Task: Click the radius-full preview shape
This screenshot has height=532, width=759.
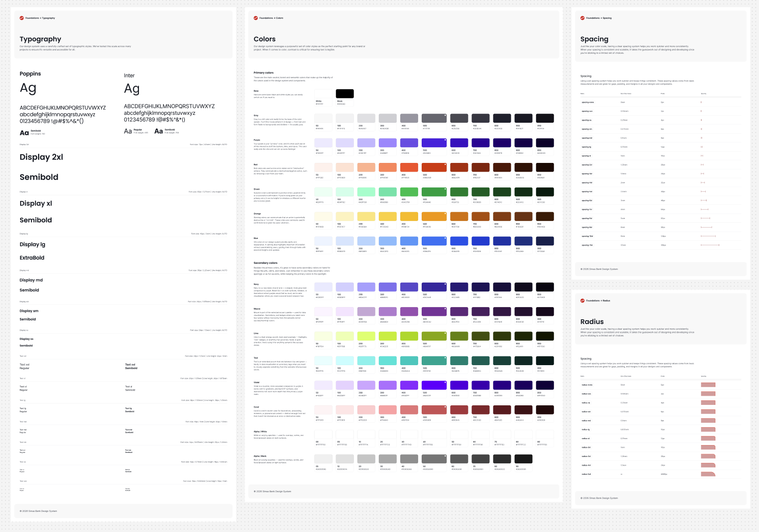Action: 708,474
